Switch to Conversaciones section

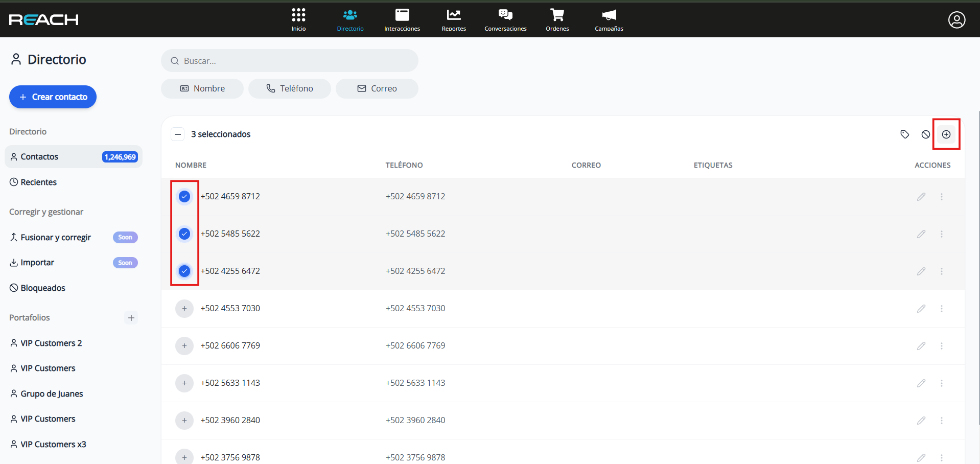pyautogui.click(x=505, y=20)
